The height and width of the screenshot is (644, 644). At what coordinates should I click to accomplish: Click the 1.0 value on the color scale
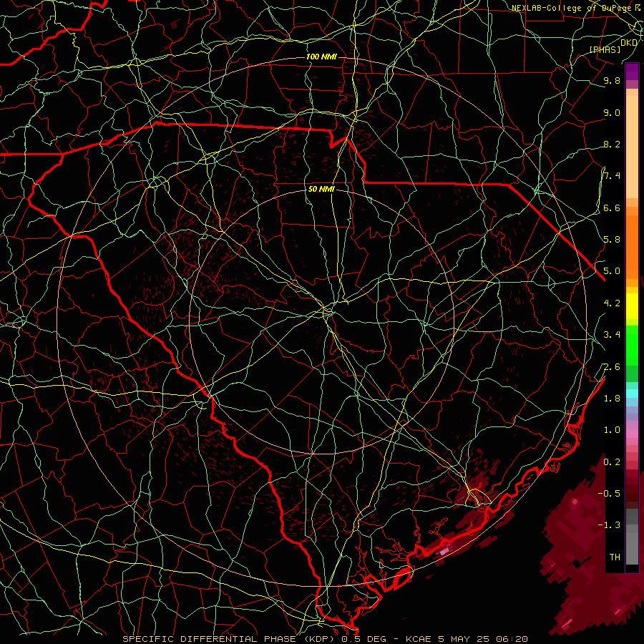[x=612, y=430]
